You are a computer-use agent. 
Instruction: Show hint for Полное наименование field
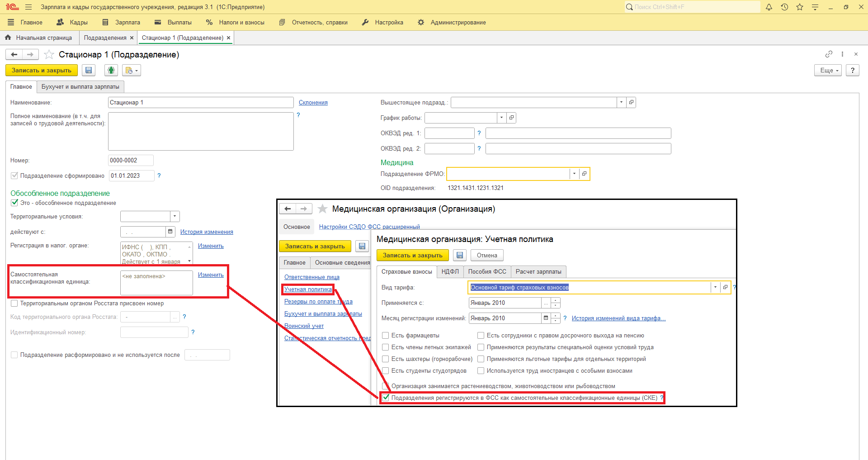pyautogui.click(x=298, y=115)
